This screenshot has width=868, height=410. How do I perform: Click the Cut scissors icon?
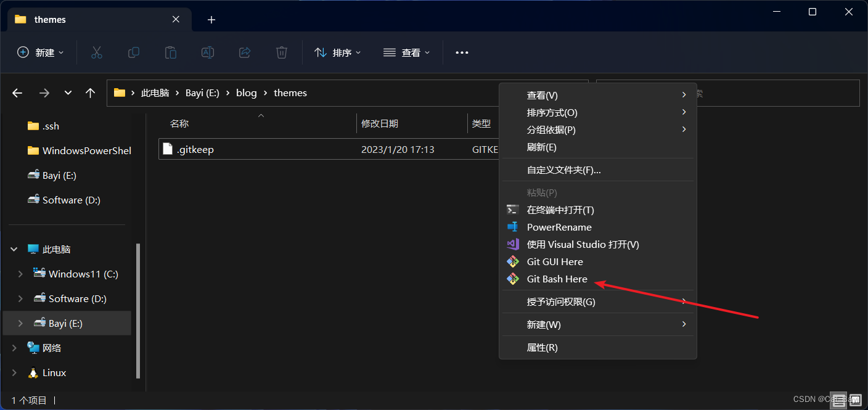[x=96, y=52]
